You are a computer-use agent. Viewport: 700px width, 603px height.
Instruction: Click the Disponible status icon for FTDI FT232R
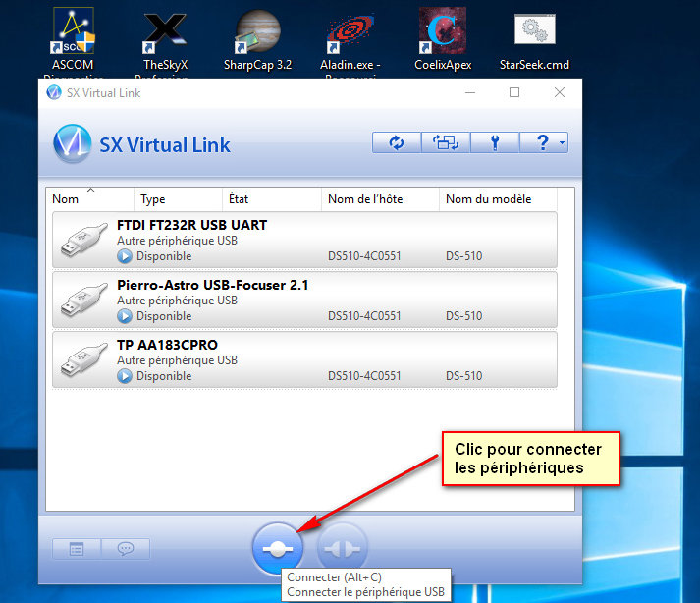[125, 256]
